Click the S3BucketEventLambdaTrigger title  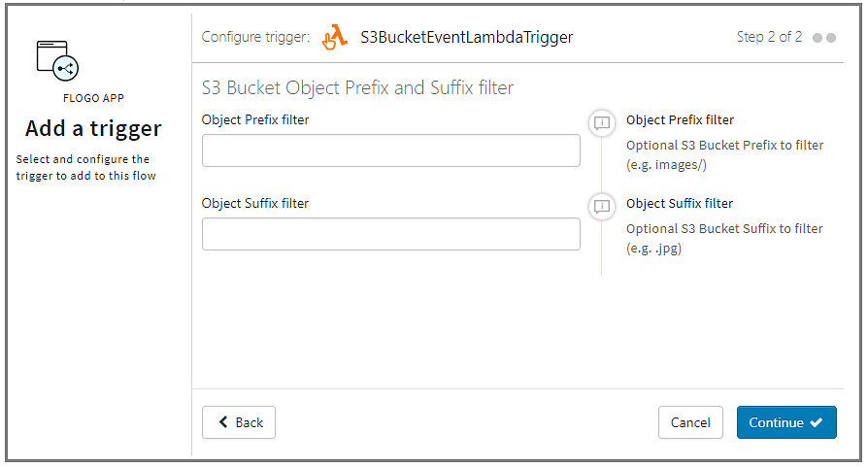point(467,37)
